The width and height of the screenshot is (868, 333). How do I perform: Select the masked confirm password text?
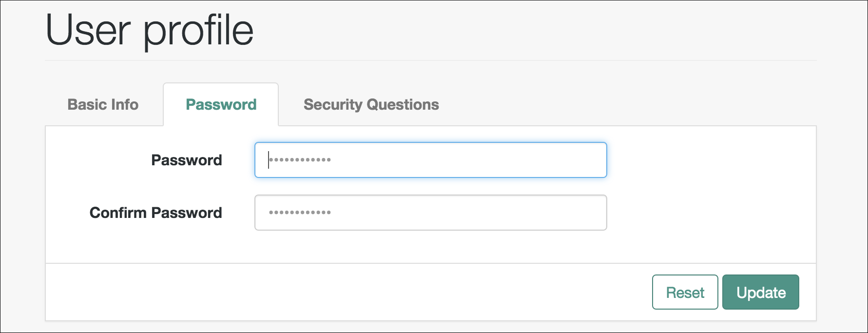(x=299, y=212)
